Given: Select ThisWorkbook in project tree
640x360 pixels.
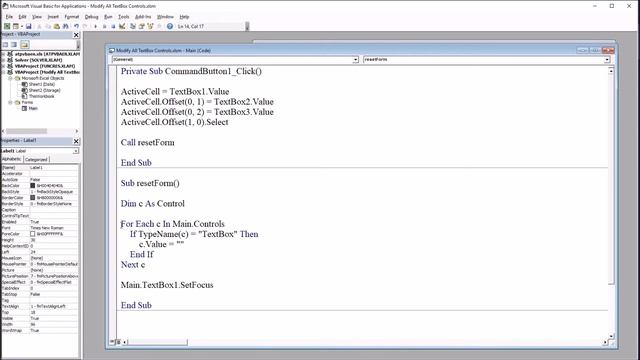Looking at the screenshot, I should pyautogui.click(x=41, y=96).
